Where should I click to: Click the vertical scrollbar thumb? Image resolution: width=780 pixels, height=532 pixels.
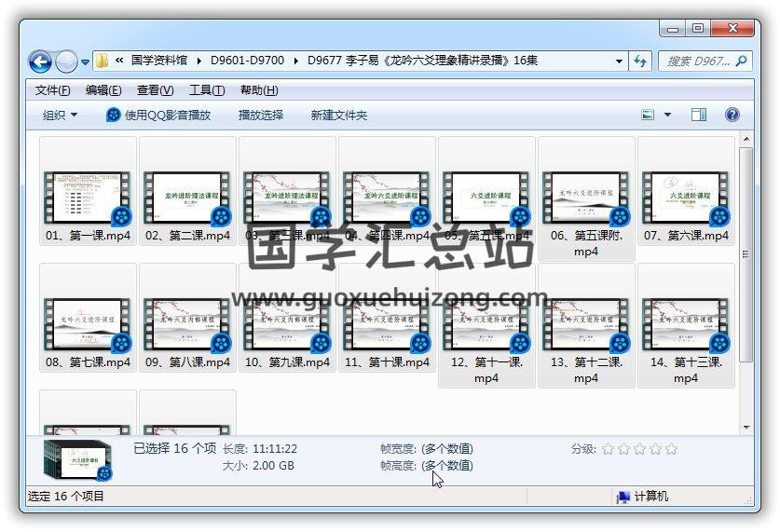(746, 254)
